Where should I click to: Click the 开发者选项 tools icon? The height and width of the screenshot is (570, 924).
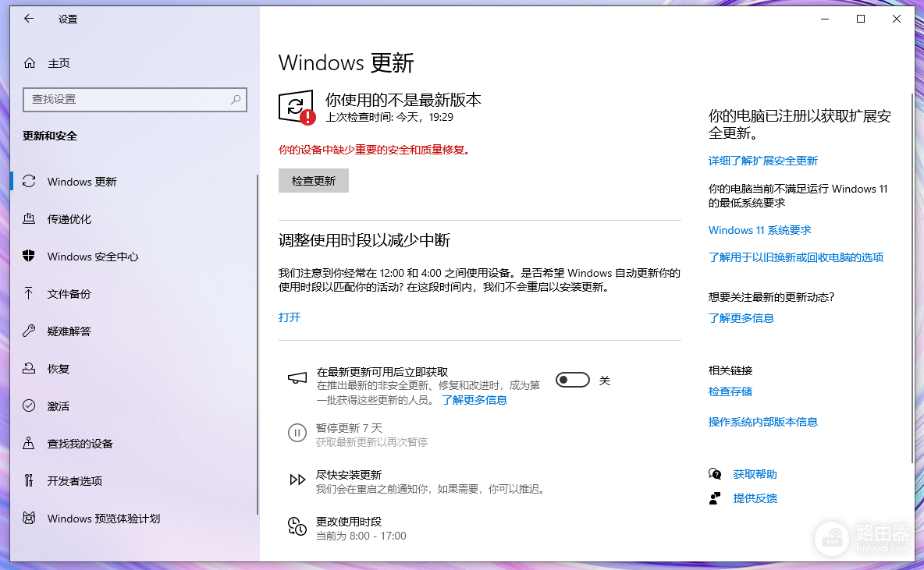29,480
